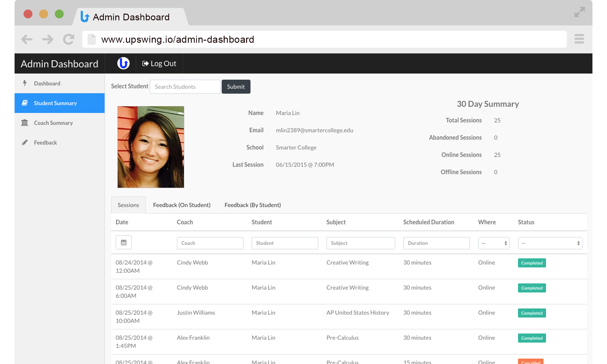Go to Dashboard in sidebar
Screen dimensions: 607x364
click(59, 83)
